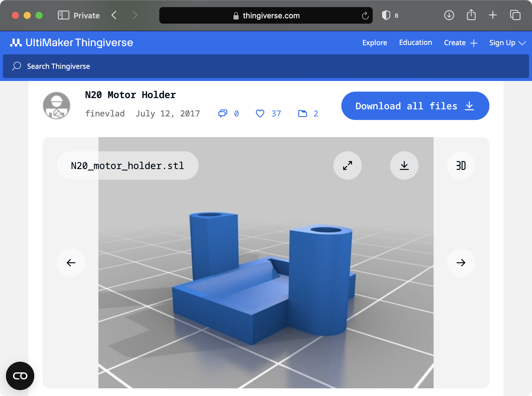Open the Explore menu item
This screenshot has width=532, height=396.
[x=374, y=43]
